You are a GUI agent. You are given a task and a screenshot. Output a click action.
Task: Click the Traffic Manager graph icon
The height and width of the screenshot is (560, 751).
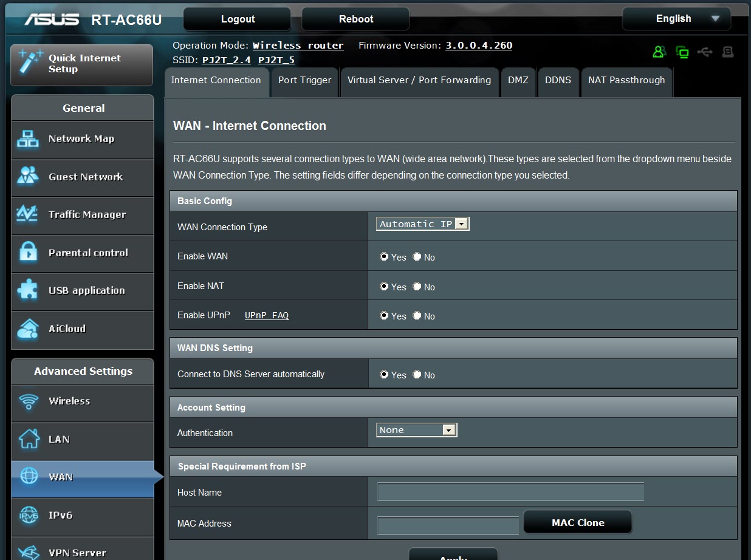[28, 214]
